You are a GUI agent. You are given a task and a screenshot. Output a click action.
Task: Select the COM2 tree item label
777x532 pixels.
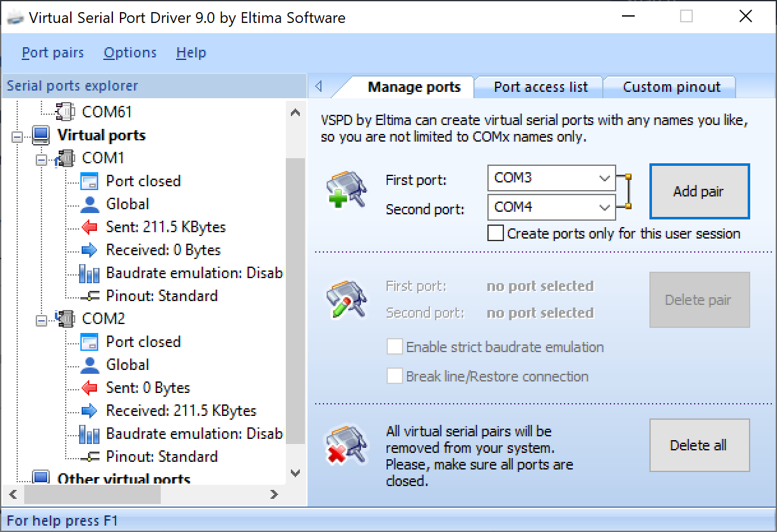(x=103, y=318)
